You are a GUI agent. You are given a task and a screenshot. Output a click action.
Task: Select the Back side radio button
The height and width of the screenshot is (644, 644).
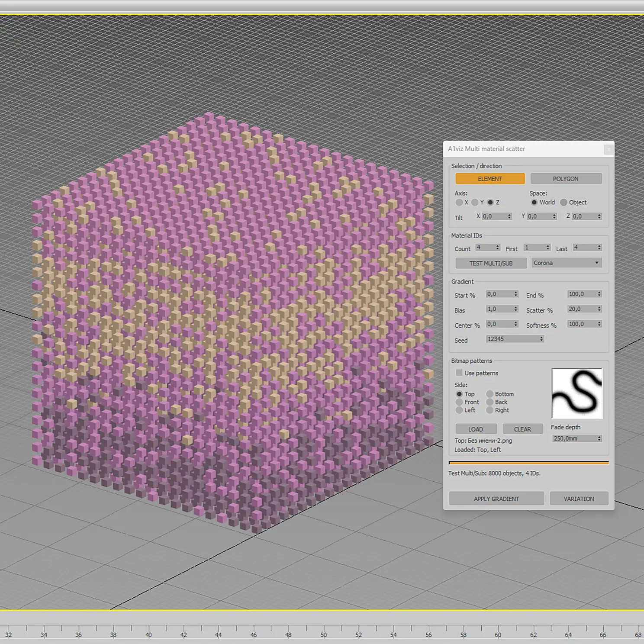point(489,402)
